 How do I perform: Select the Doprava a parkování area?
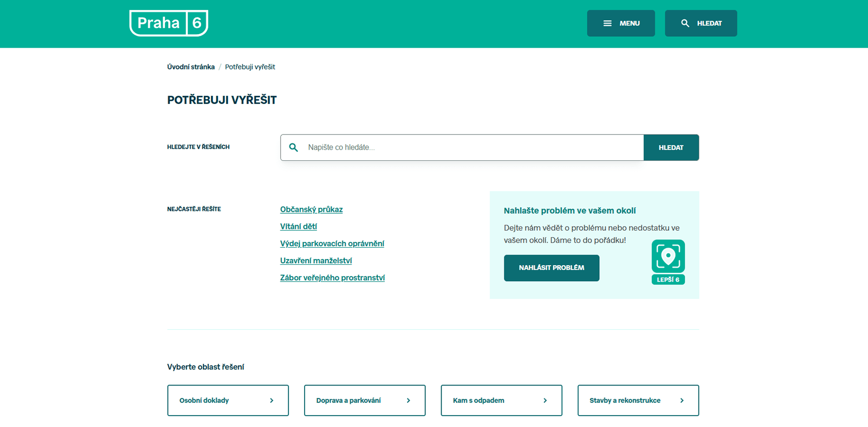coord(349,401)
